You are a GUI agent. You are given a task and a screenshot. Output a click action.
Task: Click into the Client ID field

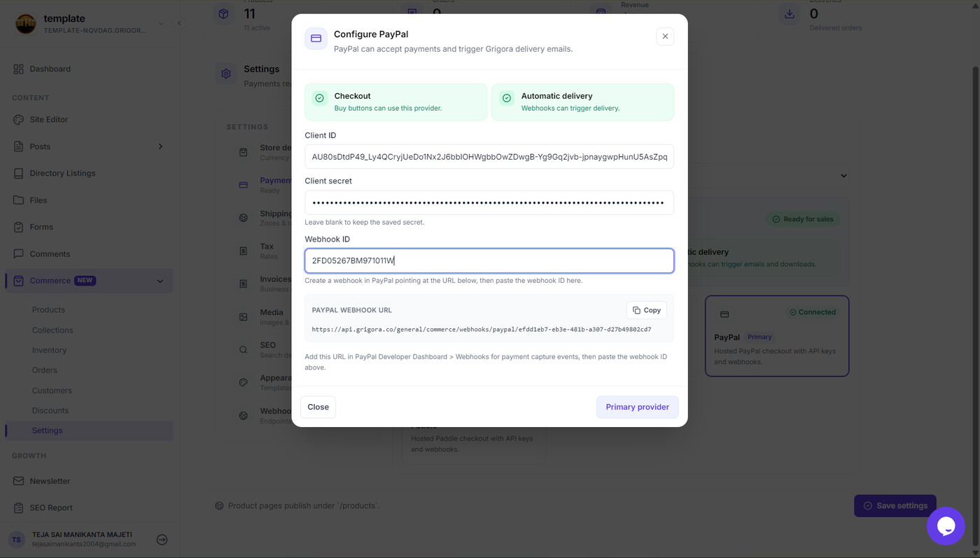[x=489, y=157]
